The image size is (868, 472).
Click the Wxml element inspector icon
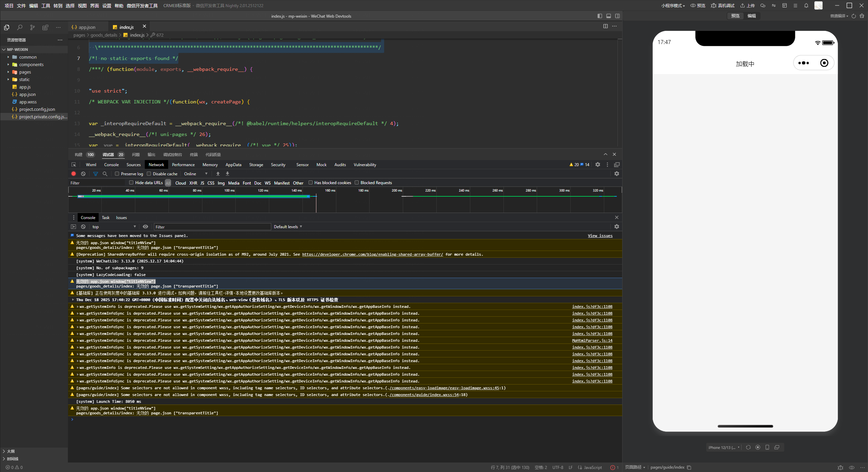click(x=74, y=165)
